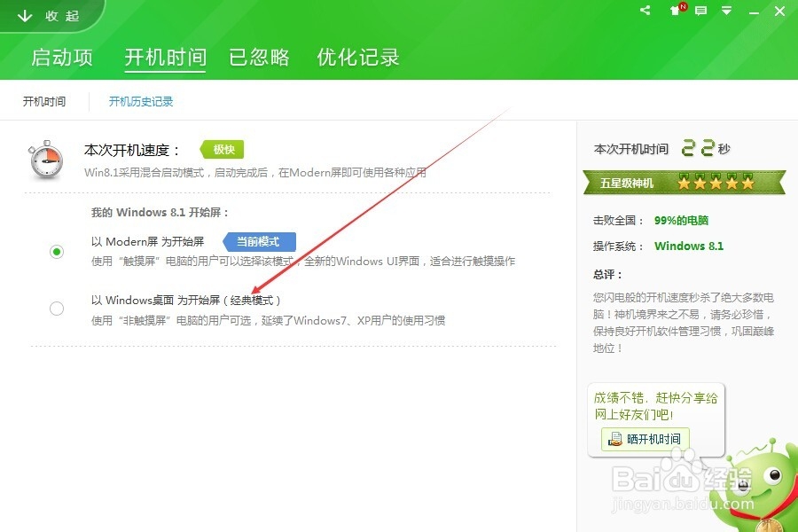Image resolution: width=798 pixels, height=532 pixels.
Task: Click the 99%的电脑 value
Action: coord(682,221)
